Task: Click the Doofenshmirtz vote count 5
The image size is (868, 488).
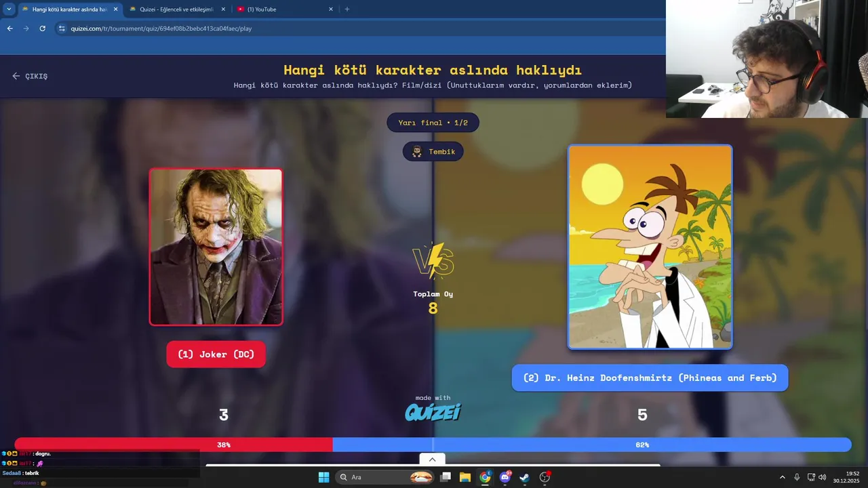Action: (642, 415)
